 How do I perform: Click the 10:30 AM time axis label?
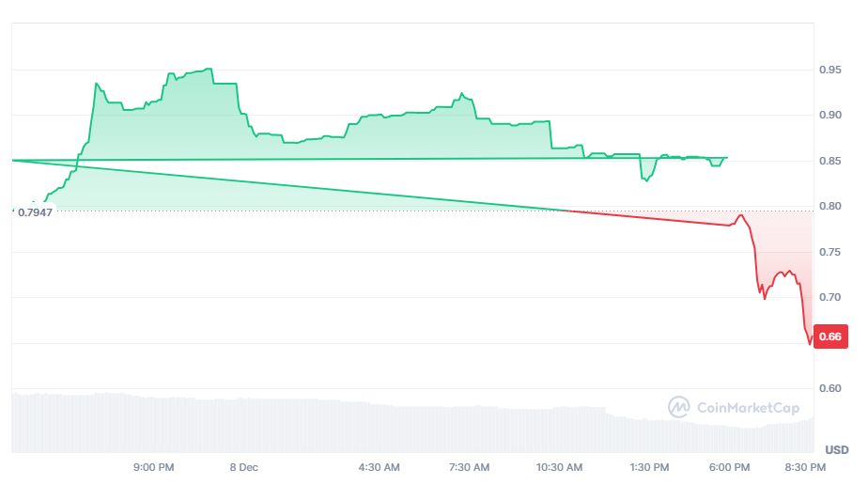coord(559,467)
